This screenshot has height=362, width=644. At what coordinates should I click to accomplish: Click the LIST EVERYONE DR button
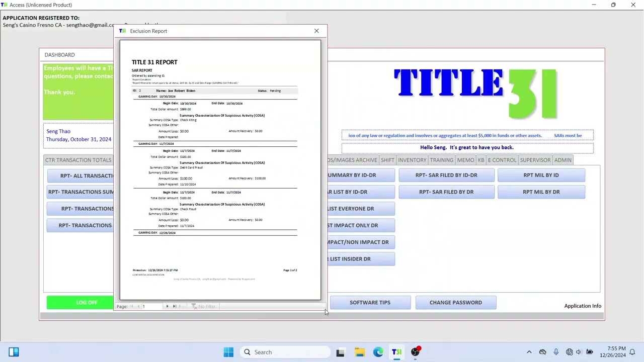tap(361, 209)
